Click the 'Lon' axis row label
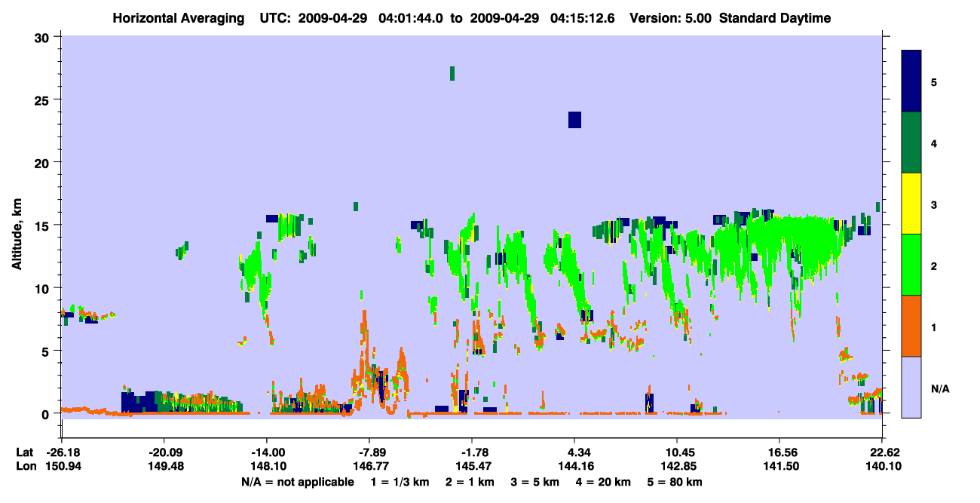Viewport: 980px width, 503px height. pos(25,467)
